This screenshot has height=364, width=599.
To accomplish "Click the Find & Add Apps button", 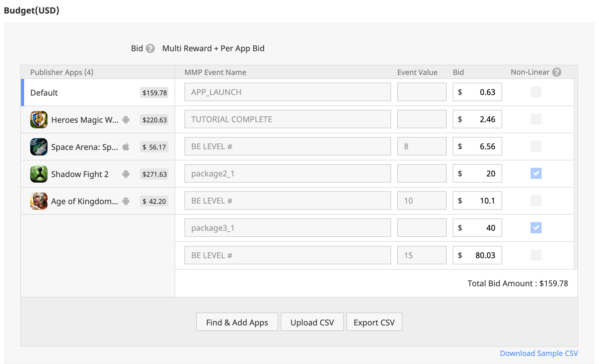I will click(237, 322).
